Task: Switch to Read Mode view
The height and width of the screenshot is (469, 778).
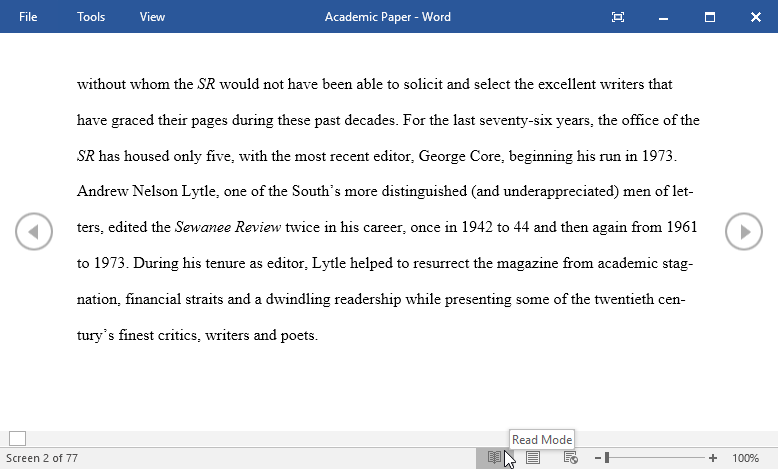Action: pos(494,458)
